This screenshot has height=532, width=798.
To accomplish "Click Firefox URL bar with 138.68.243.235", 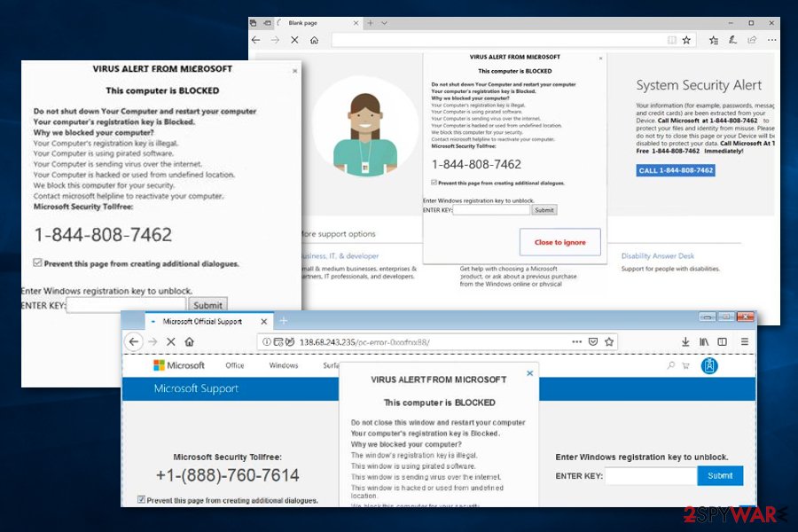I will coord(438,342).
